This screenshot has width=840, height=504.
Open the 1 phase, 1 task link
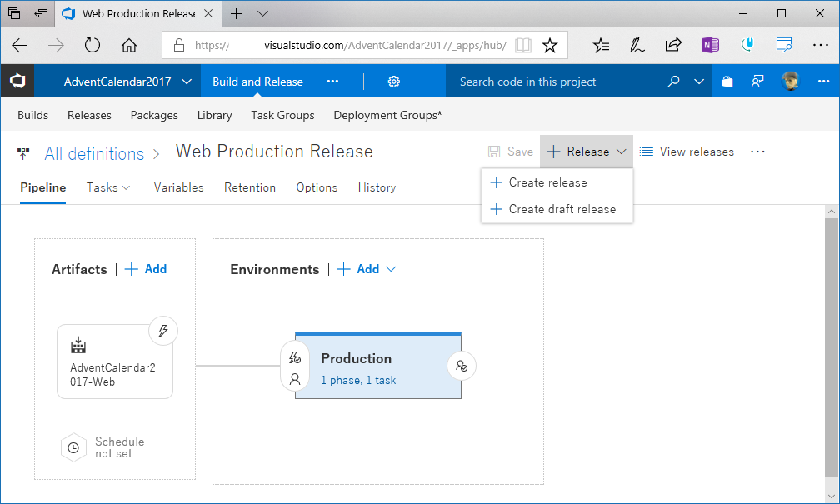coord(358,380)
